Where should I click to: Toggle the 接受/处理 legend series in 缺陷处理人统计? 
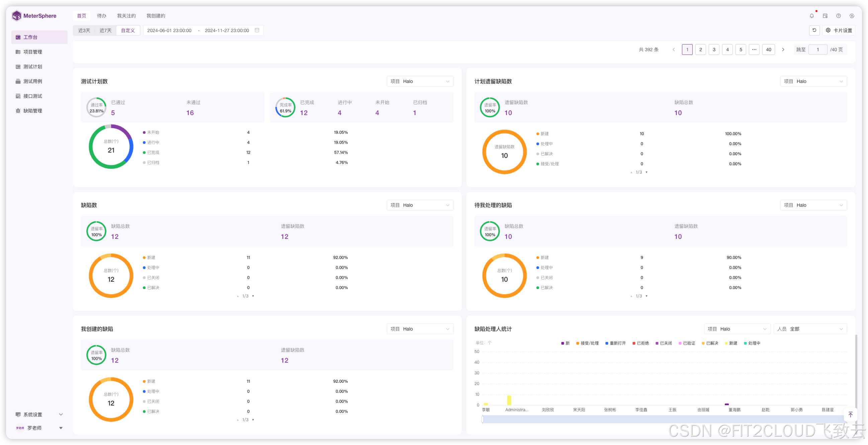click(587, 343)
